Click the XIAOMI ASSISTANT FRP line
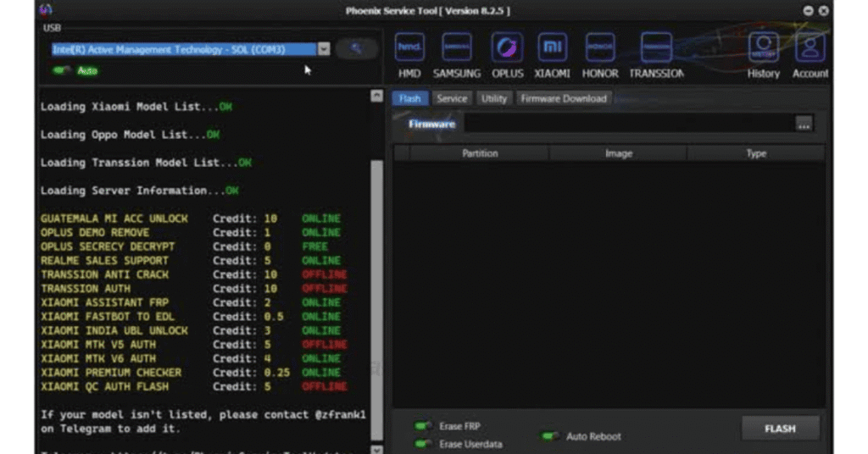868x454 pixels. pos(191,302)
